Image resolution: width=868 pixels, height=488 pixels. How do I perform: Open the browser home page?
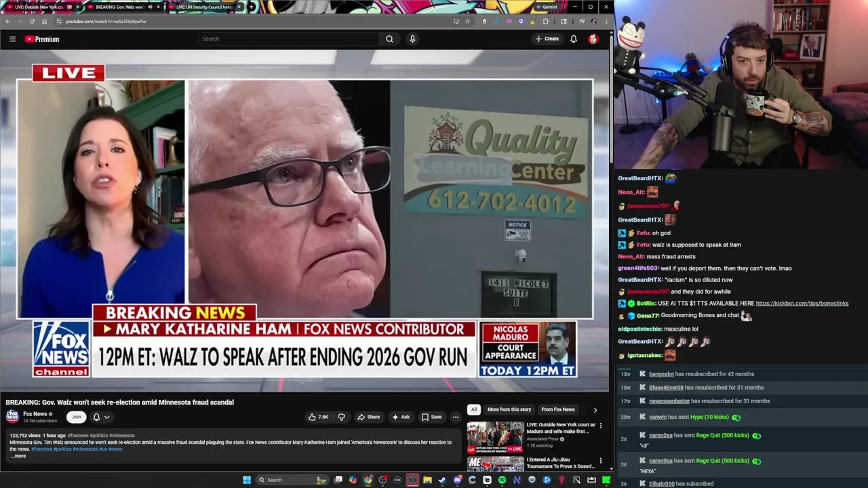(44, 21)
